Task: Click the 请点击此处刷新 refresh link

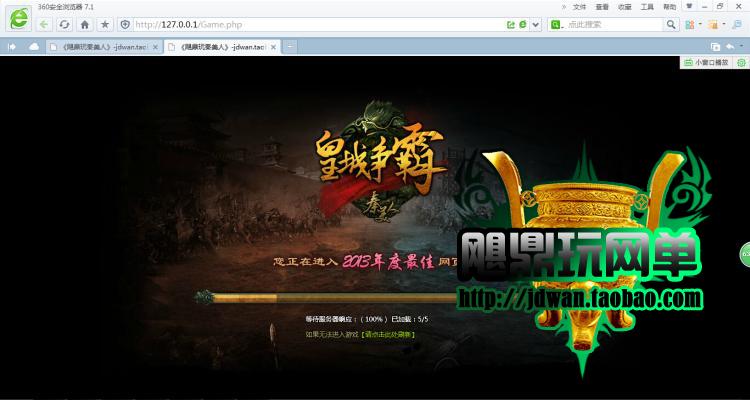Action: tap(387, 334)
